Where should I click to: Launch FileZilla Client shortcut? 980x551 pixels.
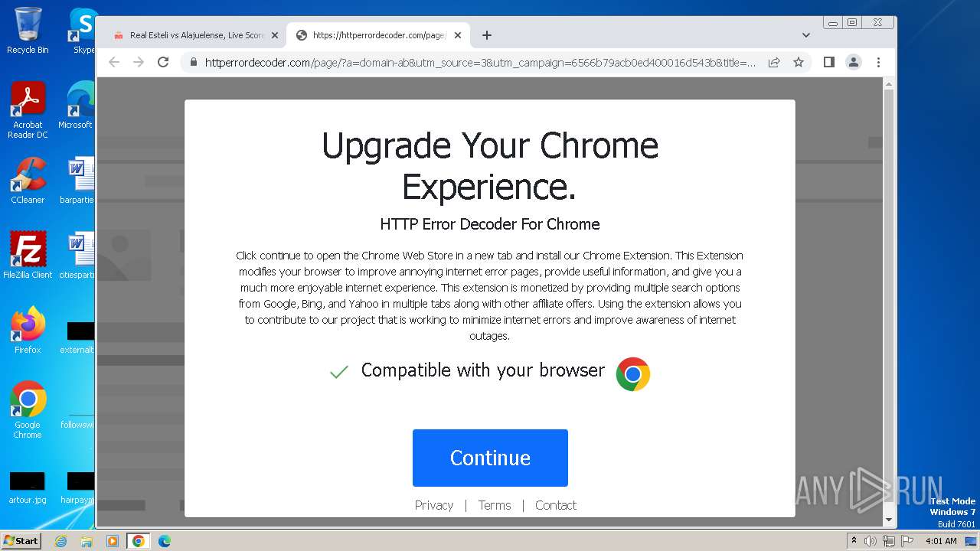28,255
